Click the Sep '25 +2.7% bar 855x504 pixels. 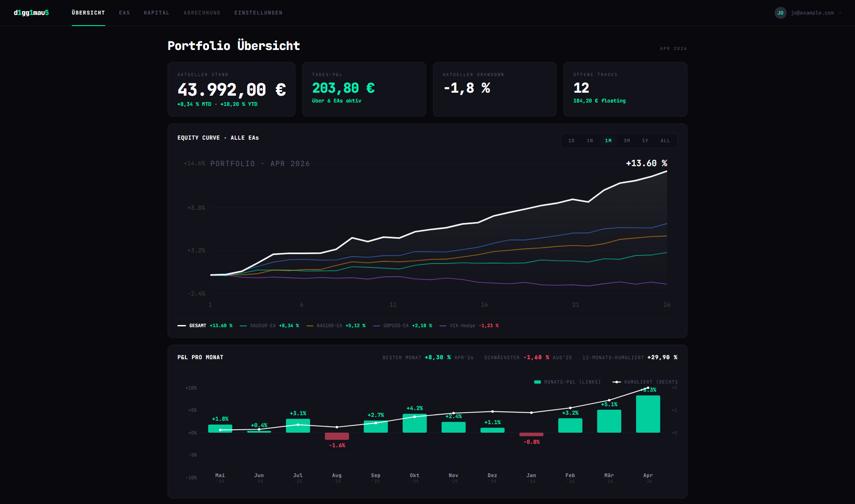point(376,427)
